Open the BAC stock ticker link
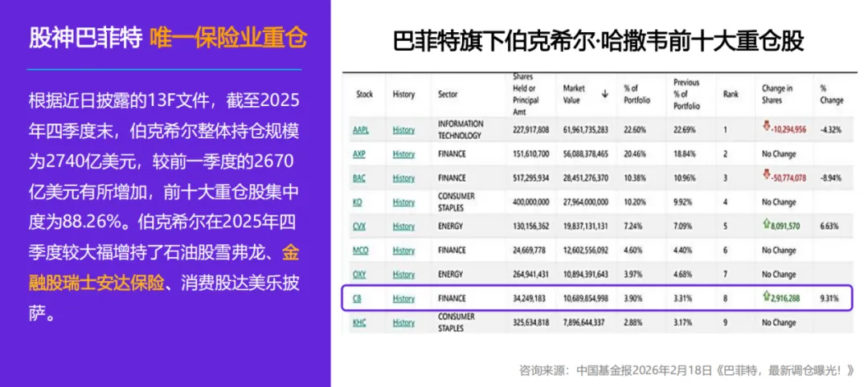 pos(360,178)
